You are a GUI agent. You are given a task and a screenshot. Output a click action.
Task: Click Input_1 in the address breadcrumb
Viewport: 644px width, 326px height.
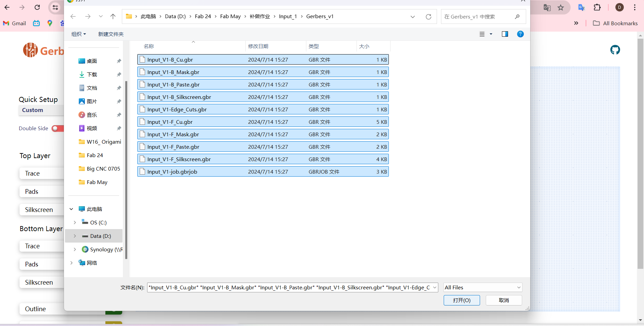pos(288,16)
